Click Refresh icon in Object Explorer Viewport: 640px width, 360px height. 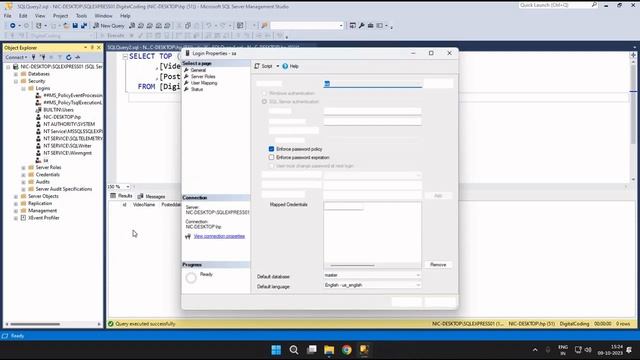[x=69, y=57]
